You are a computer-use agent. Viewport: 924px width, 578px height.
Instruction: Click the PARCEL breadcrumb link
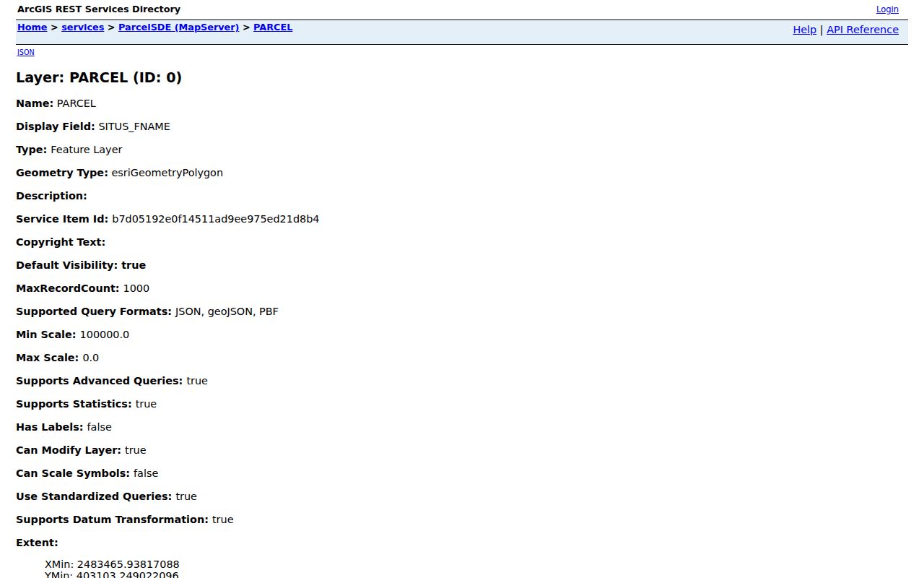click(x=273, y=27)
